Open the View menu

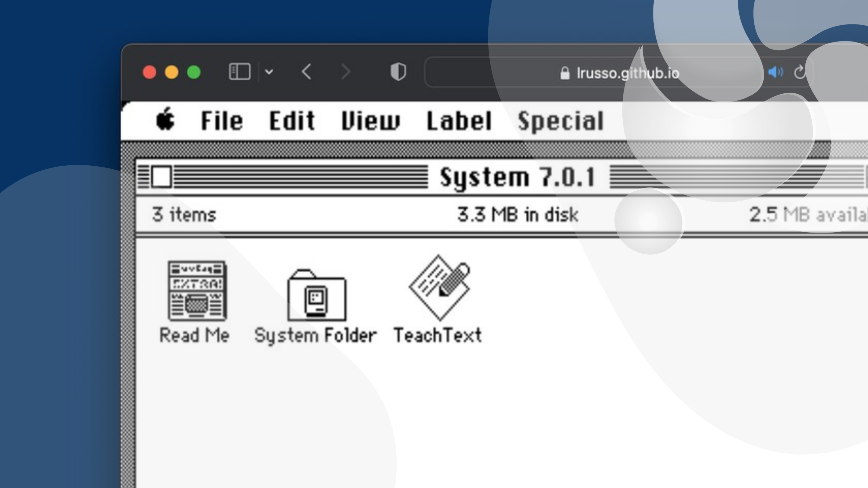click(x=371, y=120)
